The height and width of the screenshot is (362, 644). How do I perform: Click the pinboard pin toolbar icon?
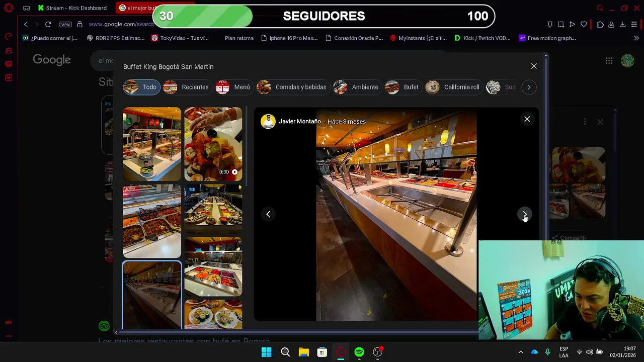point(549,24)
